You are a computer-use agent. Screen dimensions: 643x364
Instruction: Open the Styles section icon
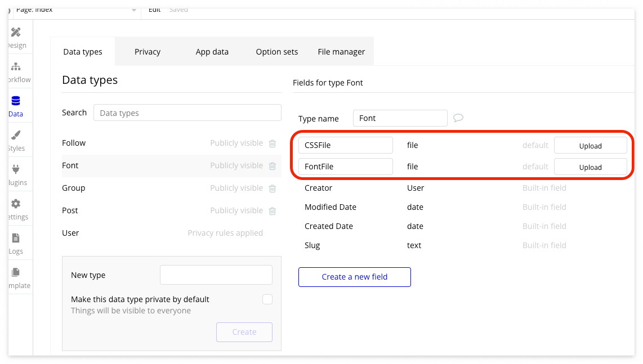click(16, 141)
